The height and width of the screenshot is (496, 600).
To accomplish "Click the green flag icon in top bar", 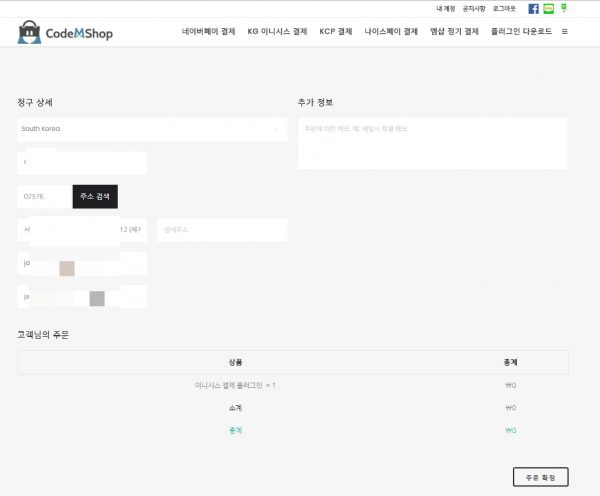I will pyautogui.click(x=564, y=8).
